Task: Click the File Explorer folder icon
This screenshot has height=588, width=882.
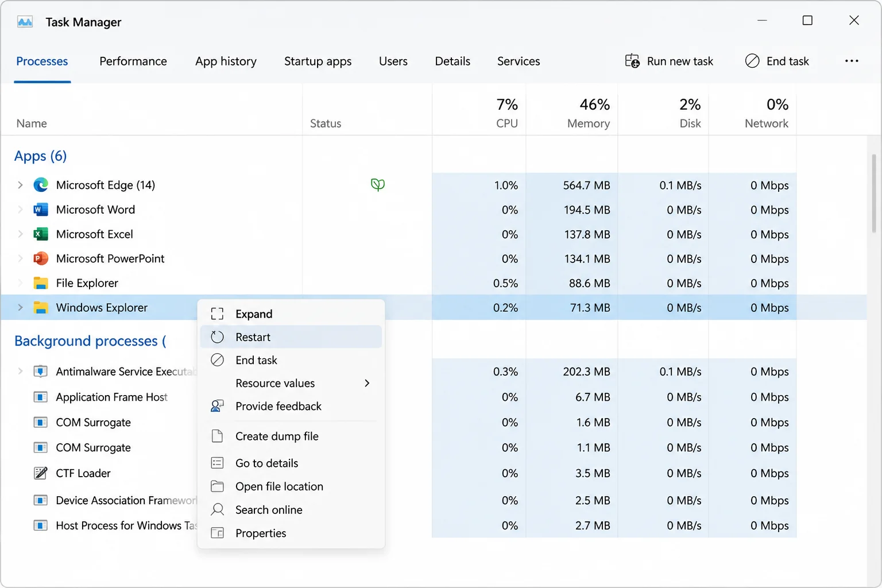Action: tap(41, 283)
